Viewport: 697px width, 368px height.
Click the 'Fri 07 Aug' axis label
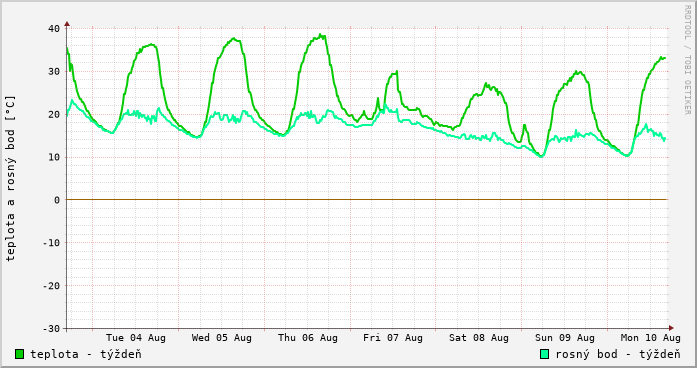point(393,338)
